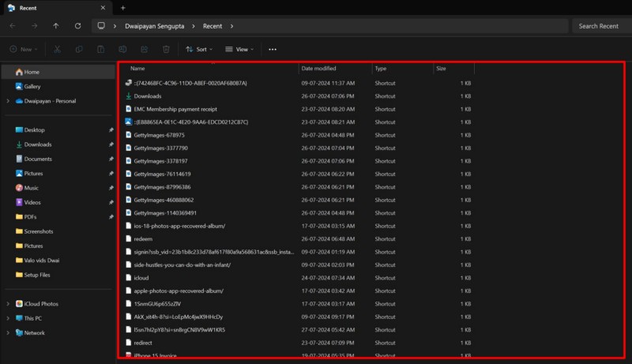Viewport: 632px width, 364px height.
Task: Click the Search Recent input box
Action: point(598,26)
